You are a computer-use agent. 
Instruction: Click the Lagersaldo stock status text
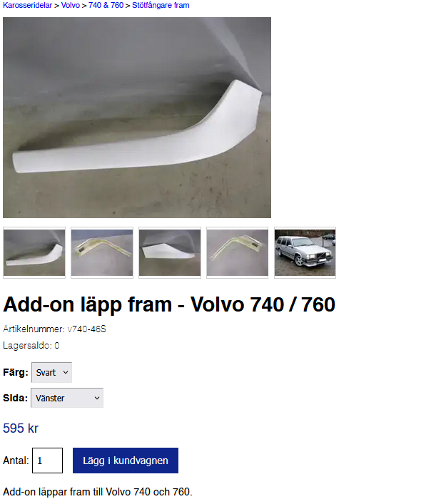pyautogui.click(x=31, y=346)
